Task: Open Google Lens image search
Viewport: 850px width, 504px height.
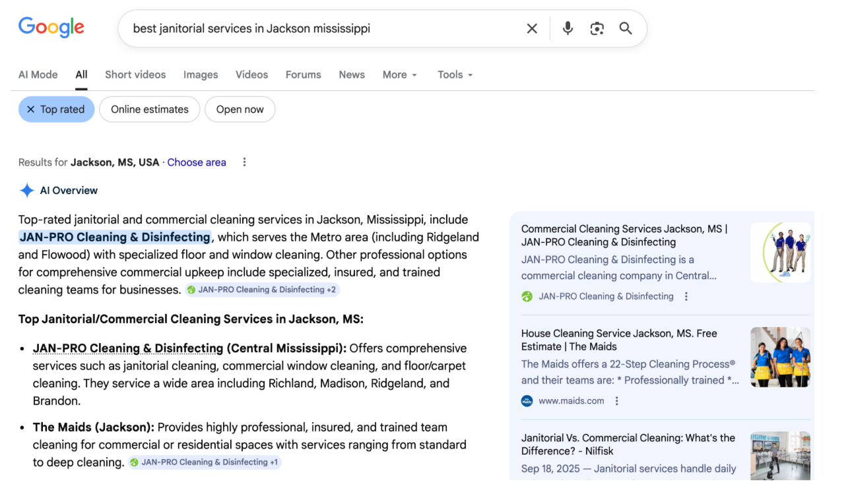Action: 597,28
